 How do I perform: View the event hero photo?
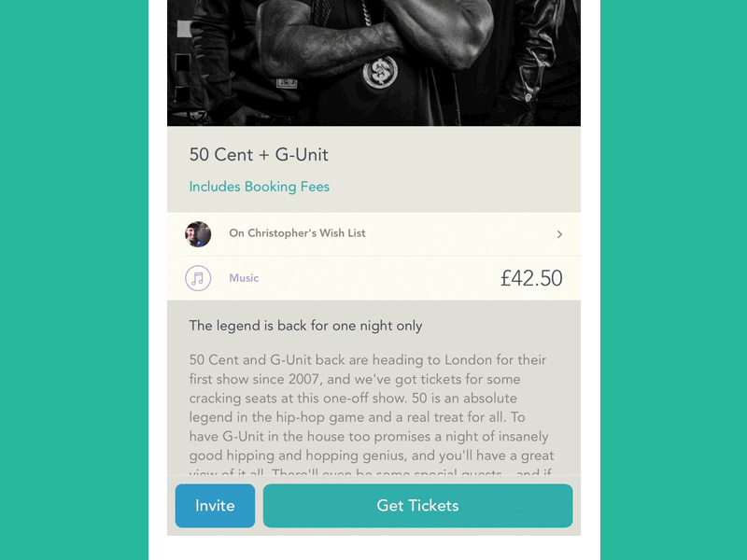[x=373, y=63]
